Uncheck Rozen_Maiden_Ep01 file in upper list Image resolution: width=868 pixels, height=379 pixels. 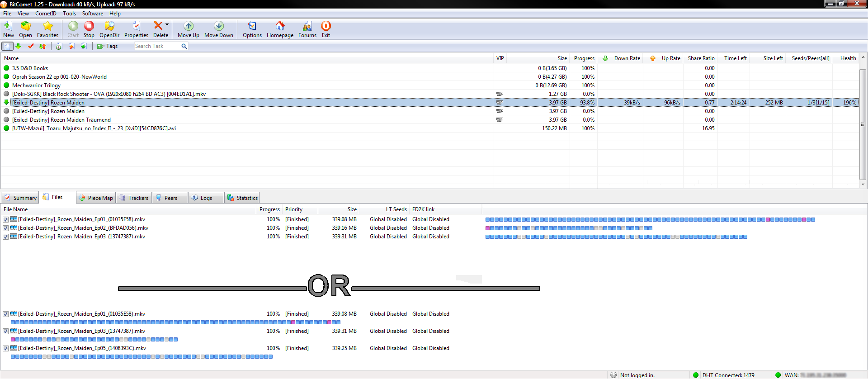coord(6,219)
